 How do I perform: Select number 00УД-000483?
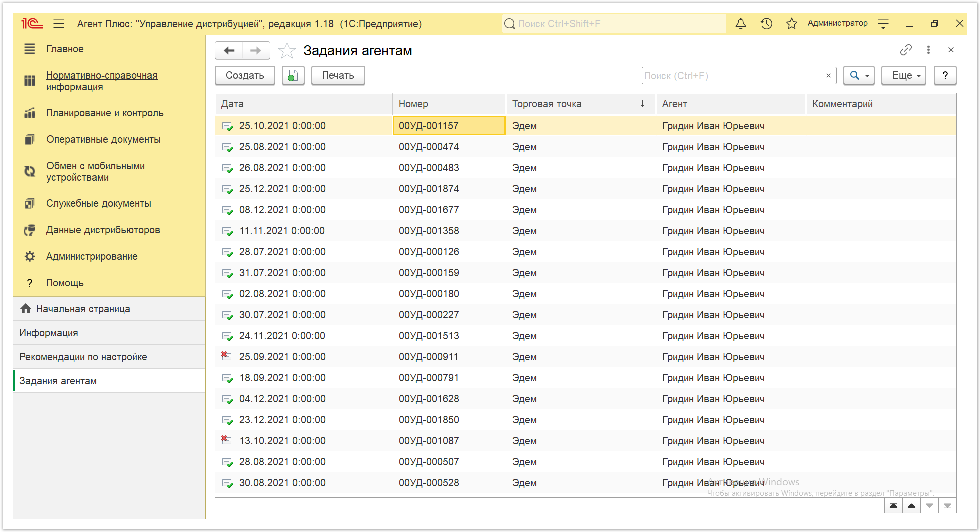pyautogui.click(x=429, y=168)
